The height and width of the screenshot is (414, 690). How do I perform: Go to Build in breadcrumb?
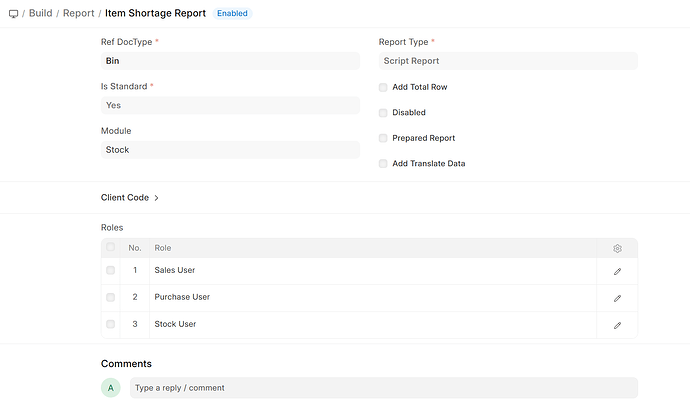[41, 14]
